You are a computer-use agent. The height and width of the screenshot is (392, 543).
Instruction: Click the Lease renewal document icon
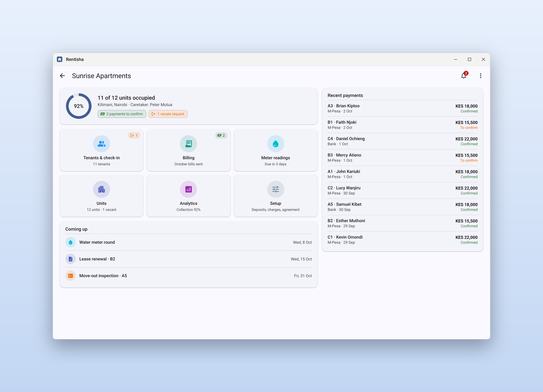pos(70,259)
